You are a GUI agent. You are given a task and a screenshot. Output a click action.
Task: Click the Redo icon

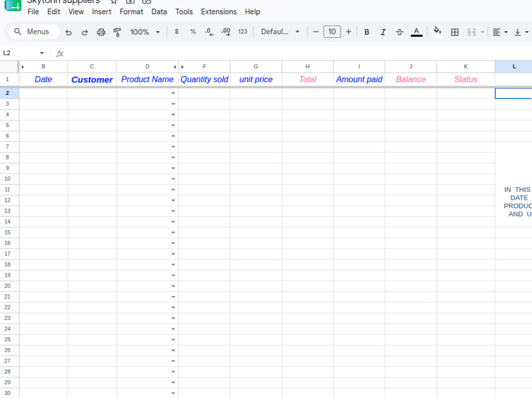click(x=85, y=32)
